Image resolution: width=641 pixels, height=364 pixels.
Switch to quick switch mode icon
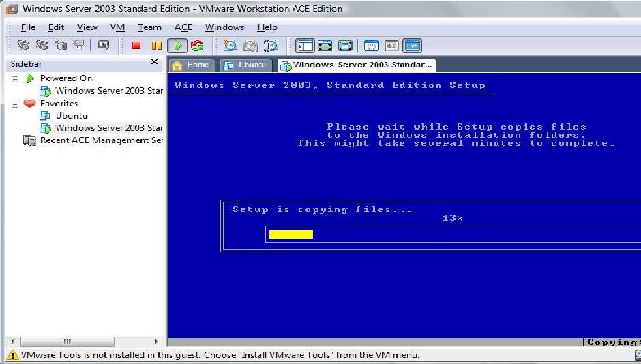pos(325,46)
